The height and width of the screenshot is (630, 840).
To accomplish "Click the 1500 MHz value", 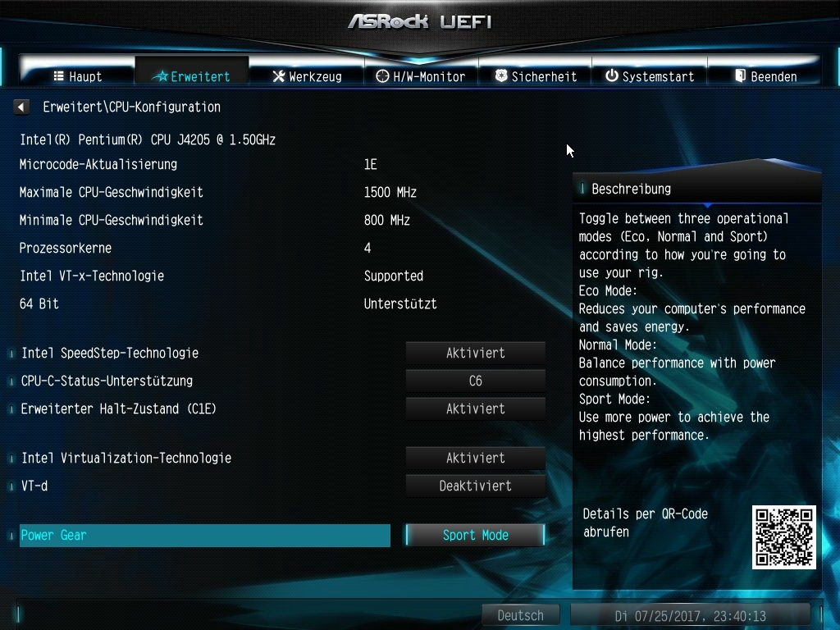I will point(390,192).
